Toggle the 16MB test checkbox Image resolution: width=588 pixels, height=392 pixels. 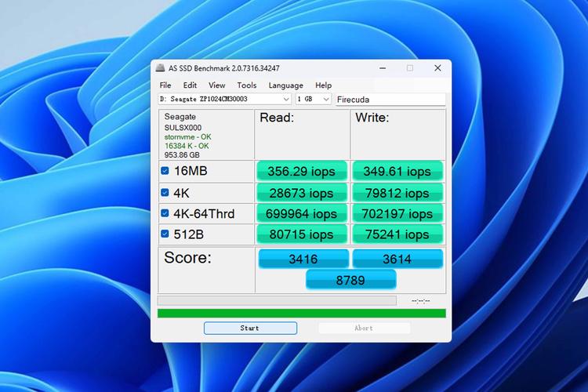click(x=165, y=171)
